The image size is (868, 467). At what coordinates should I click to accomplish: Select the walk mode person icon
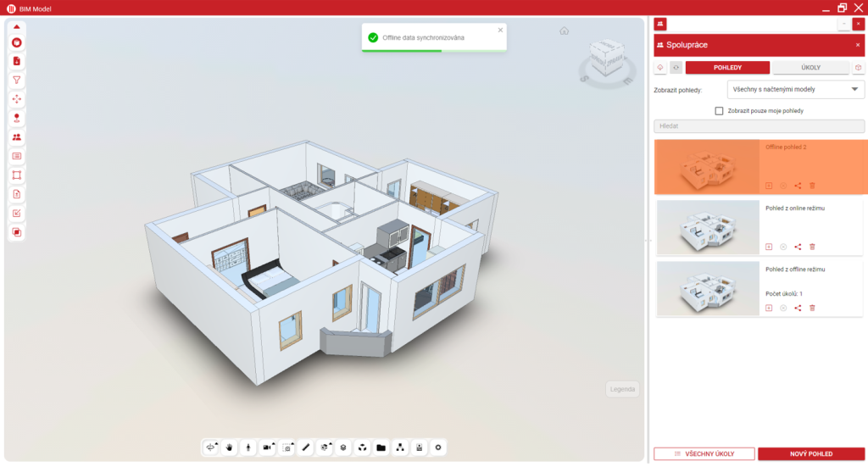[x=248, y=448]
